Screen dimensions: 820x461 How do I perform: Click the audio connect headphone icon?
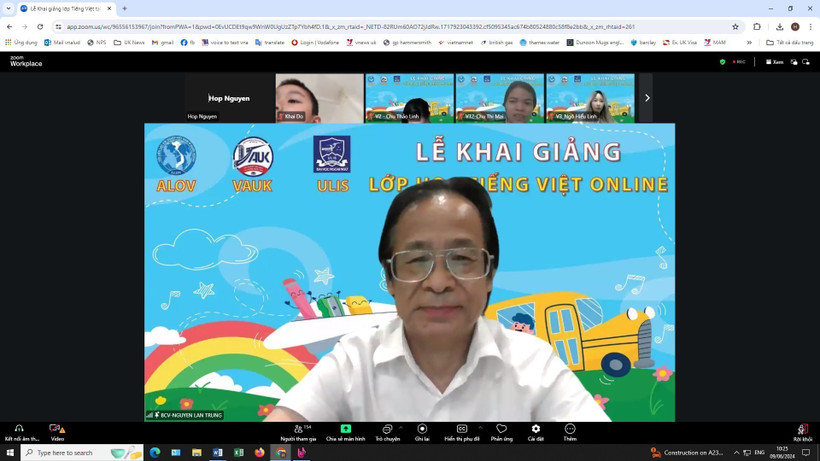(x=19, y=429)
